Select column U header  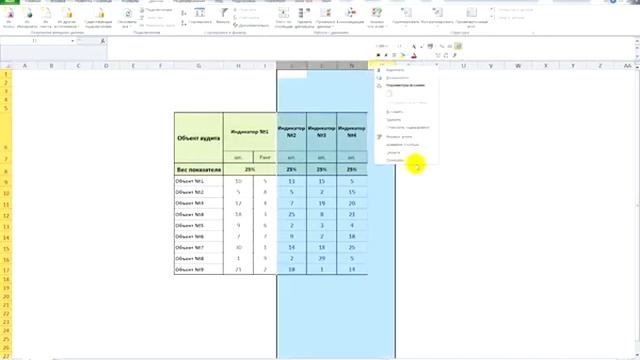tap(463, 66)
